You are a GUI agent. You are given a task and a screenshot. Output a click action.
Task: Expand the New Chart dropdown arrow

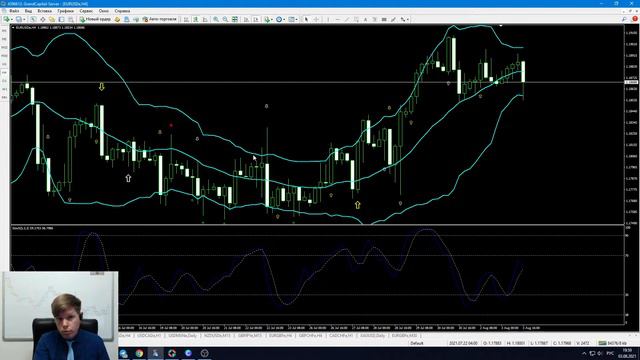point(12,19)
